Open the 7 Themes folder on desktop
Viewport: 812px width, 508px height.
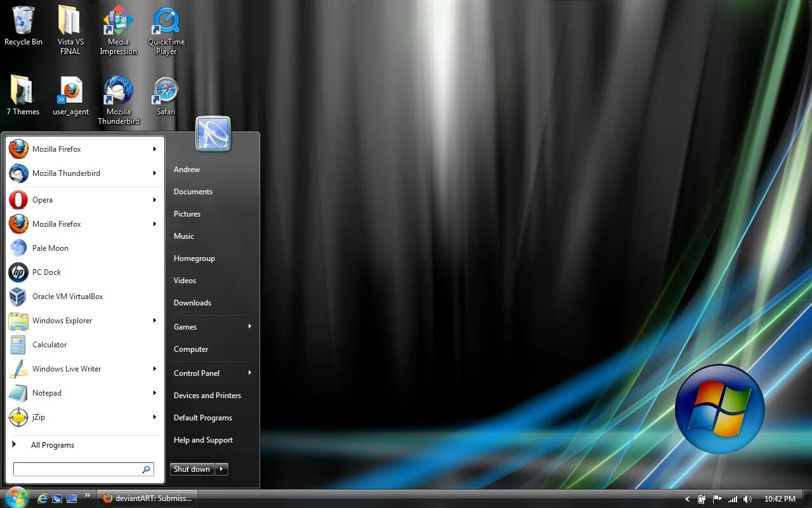(23, 96)
